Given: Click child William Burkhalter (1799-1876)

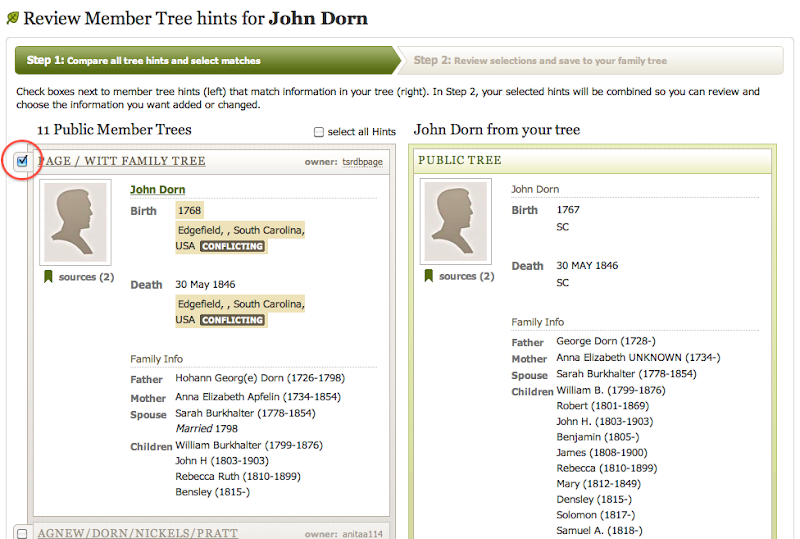Looking at the screenshot, I should click(x=249, y=445).
